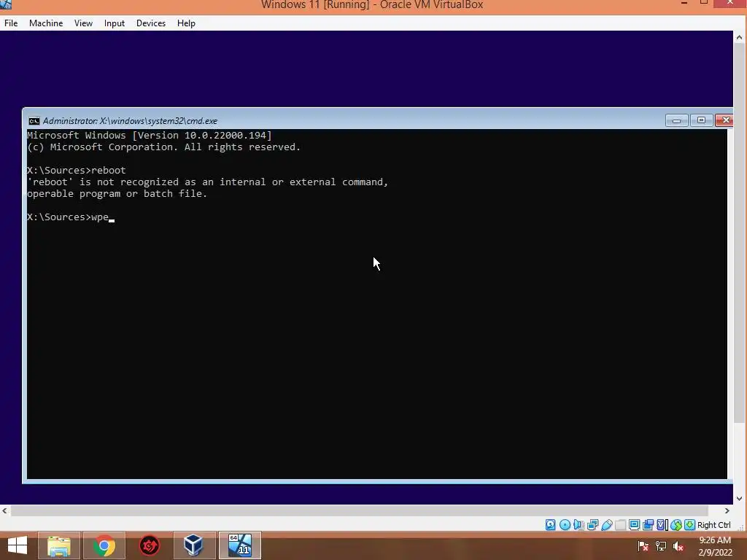Click the vertical scrollbar down arrow
This screenshot has height=560, width=747.
739,499
